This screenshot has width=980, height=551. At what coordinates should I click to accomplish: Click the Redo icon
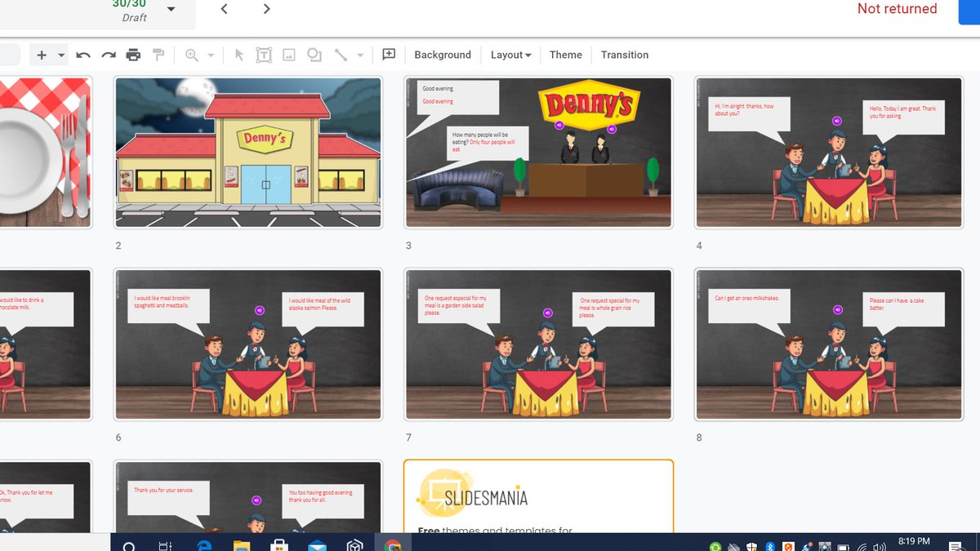pos(107,55)
